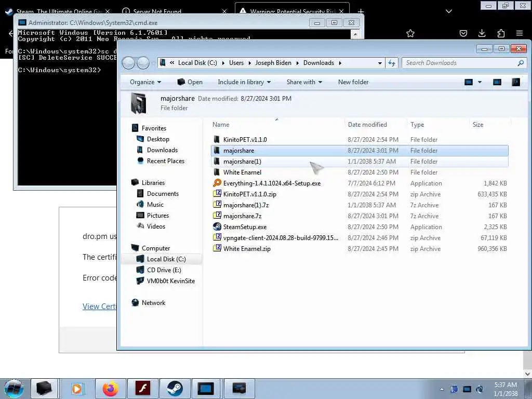Sort by the Date modified column header
Viewport: 532px width, 399px height.
pyautogui.click(x=375, y=125)
